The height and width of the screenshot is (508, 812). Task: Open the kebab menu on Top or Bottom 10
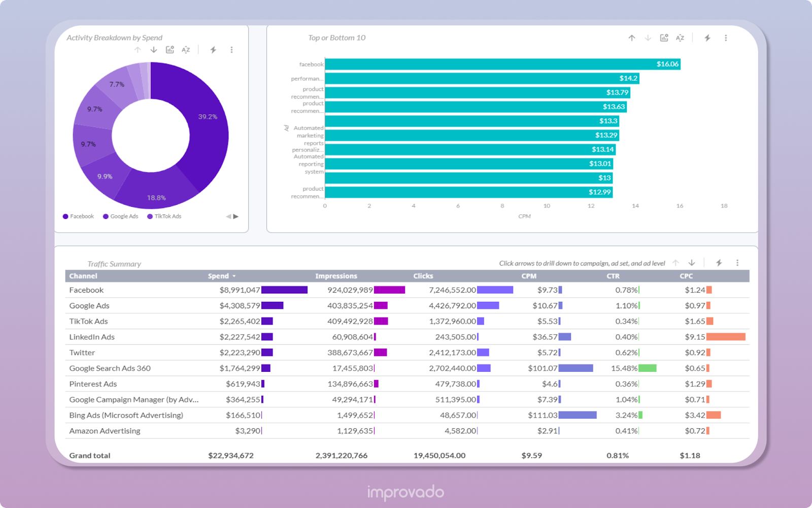pos(726,38)
